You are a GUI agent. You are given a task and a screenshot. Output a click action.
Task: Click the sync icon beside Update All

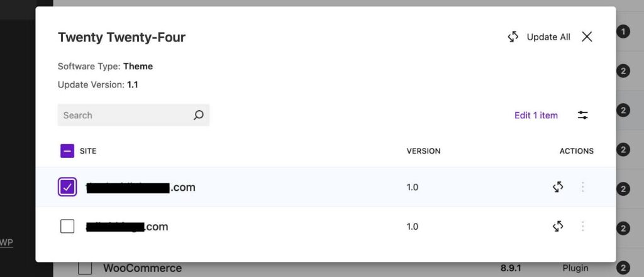pos(513,37)
